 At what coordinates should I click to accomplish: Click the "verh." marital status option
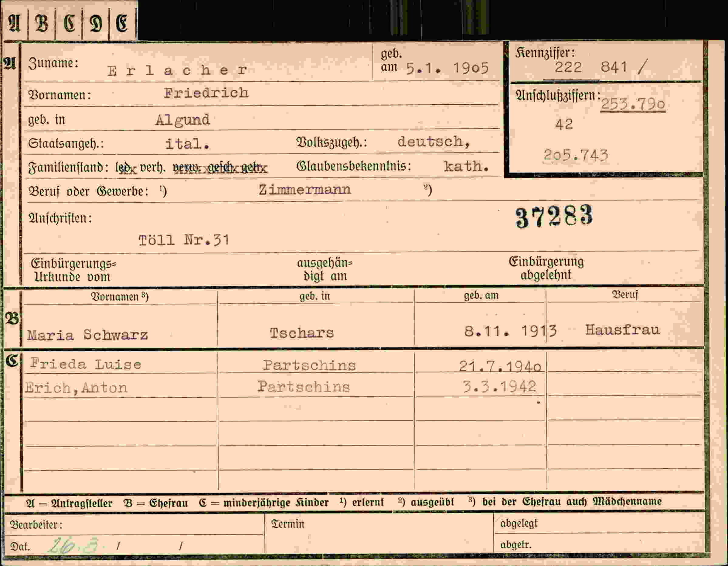(x=152, y=167)
